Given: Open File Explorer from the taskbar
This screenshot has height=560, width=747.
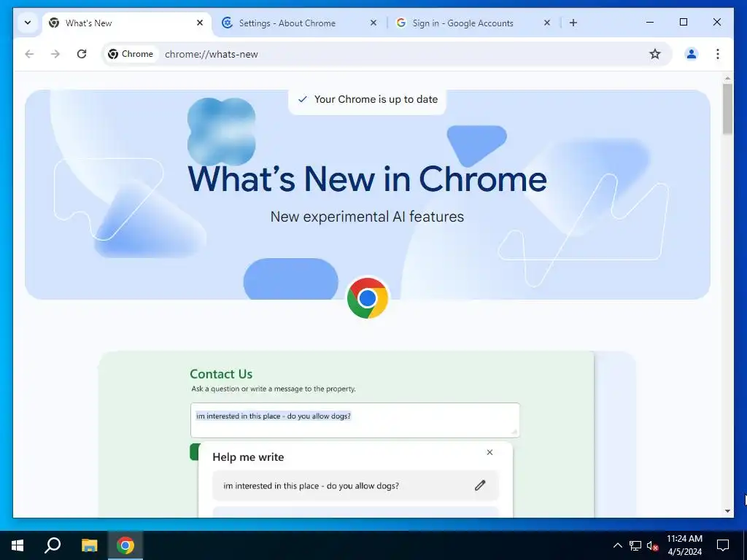Looking at the screenshot, I should pyautogui.click(x=89, y=545).
